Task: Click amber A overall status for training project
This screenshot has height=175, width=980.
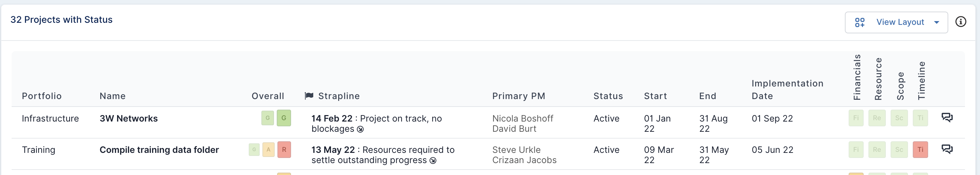Action: [268, 149]
